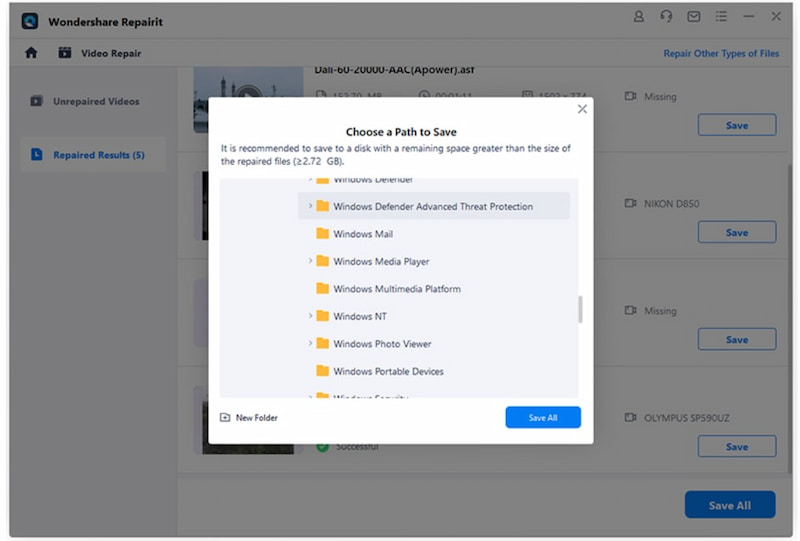The height and width of the screenshot is (541, 800).
Task: Click the home icon in the toolbar
Action: coord(31,53)
